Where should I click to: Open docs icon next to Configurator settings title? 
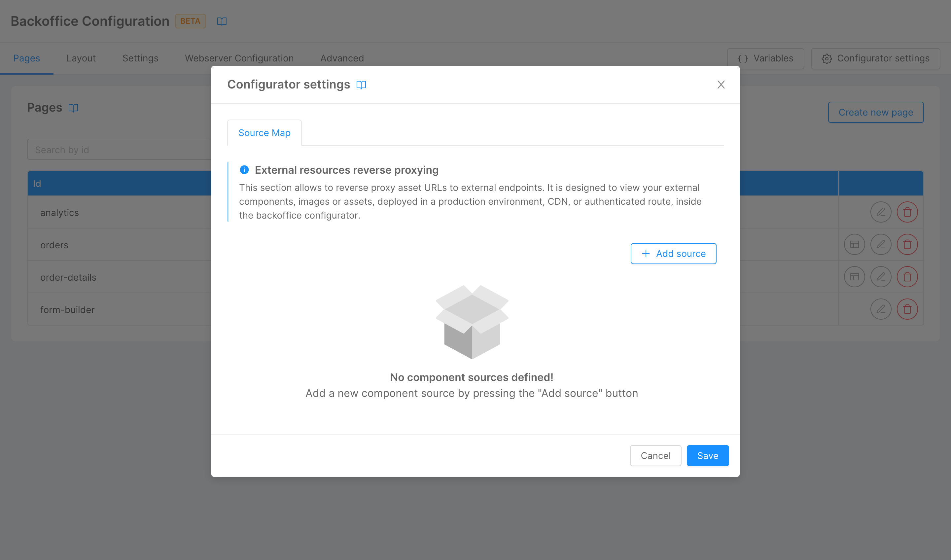[x=361, y=85]
